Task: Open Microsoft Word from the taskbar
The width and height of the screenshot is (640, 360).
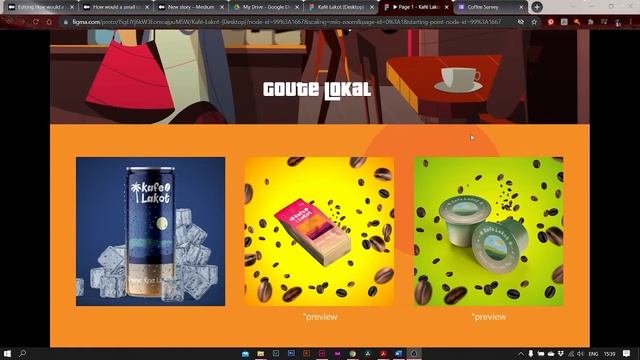Action: (x=398, y=353)
